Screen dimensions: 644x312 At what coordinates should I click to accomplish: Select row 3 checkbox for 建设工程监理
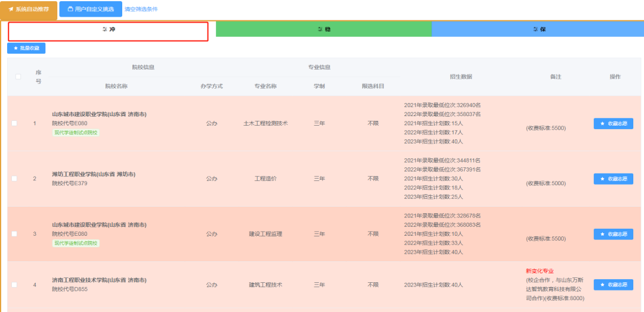(14, 234)
